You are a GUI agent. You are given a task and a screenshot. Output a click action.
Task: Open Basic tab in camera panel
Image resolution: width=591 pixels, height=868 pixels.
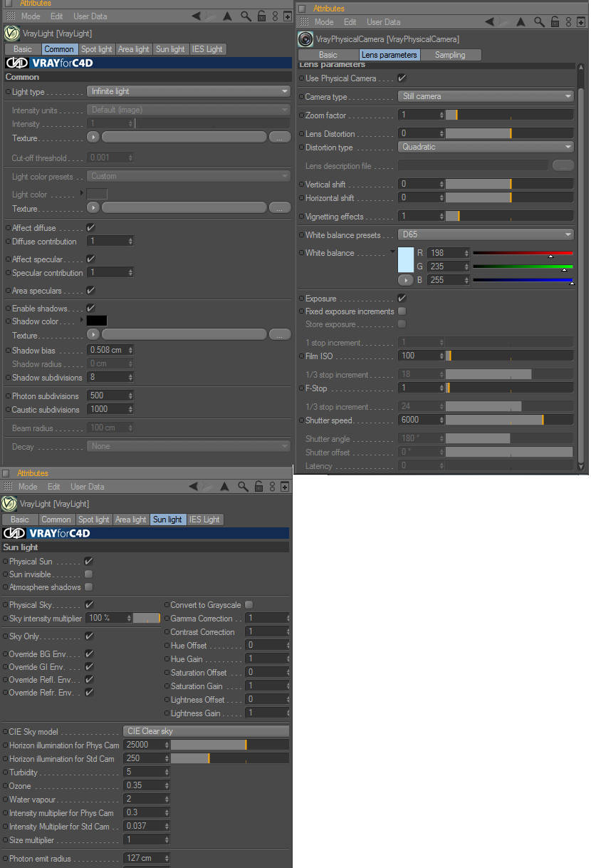click(328, 55)
